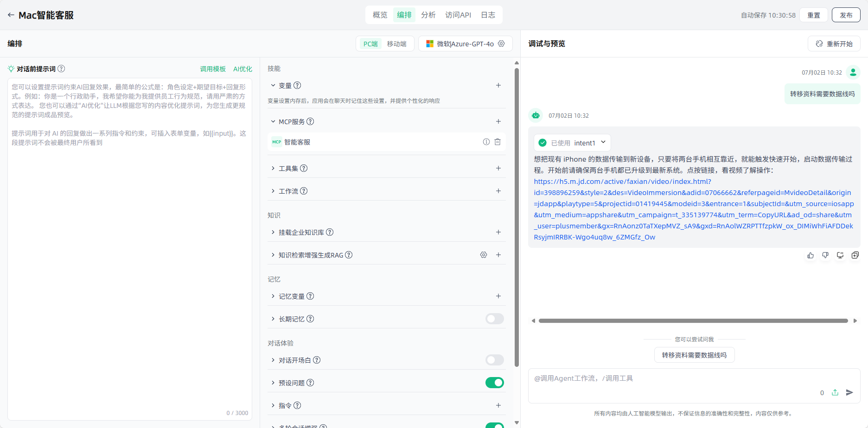Screen dimensions: 868x428
Task: Open the 访问API tab
Action: (x=458, y=15)
